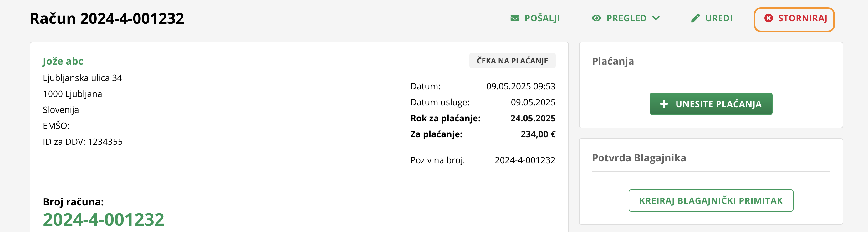Send the invoice via Pošalji
Viewport: 868px width, 232px height.
tap(535, 18)
